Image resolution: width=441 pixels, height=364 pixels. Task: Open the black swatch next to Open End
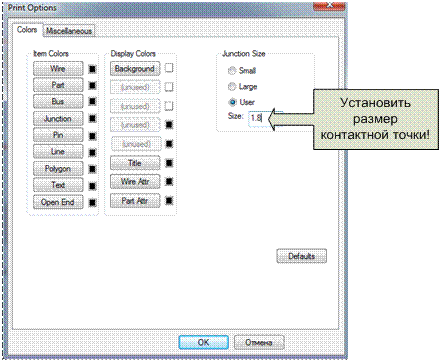click(92, 203)
